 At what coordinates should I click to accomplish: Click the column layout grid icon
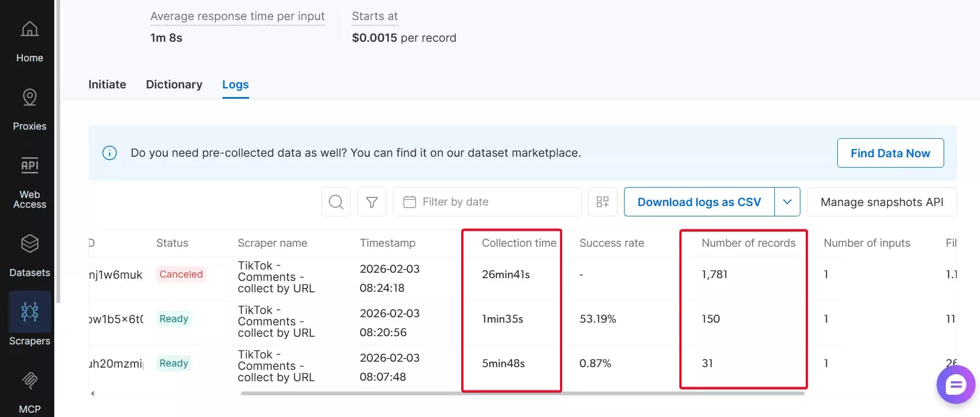pyautogui.click(x=602, y=202)
